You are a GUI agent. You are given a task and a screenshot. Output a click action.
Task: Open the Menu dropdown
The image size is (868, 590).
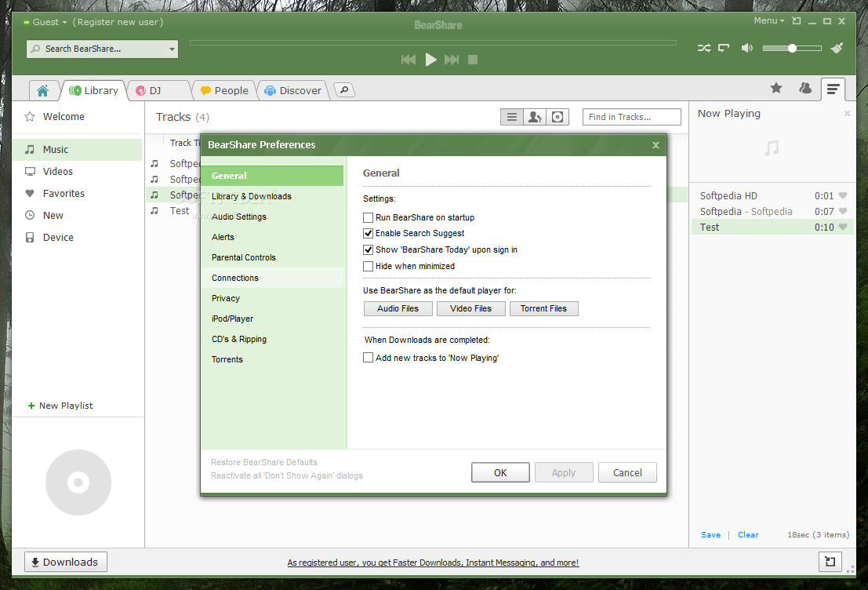[769, 20]
